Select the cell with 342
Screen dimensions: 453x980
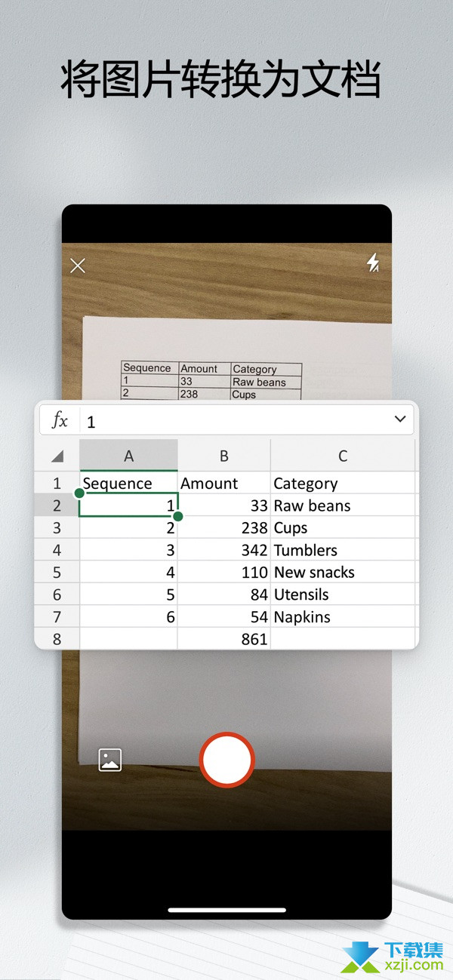click(224, 550)
